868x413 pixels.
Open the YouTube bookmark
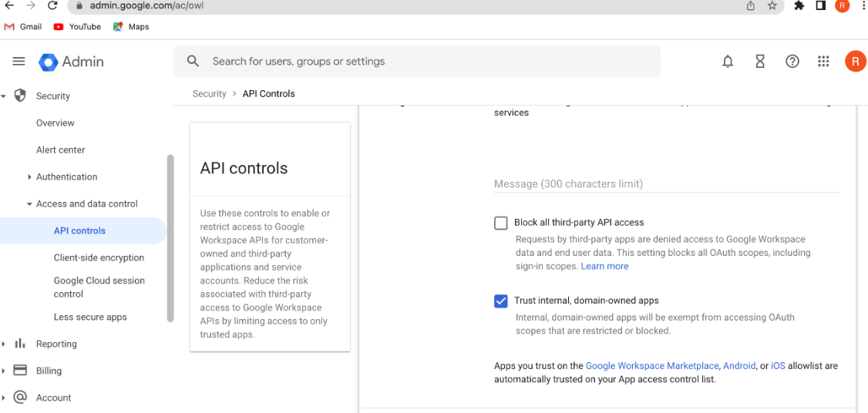(x=77, y=26)
